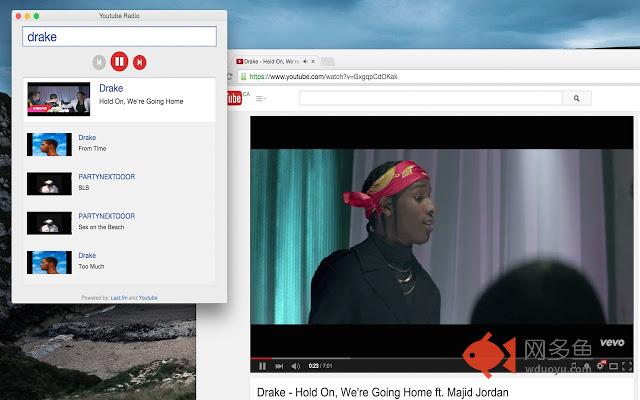The image size is (640, 400).
Task: Go to previous track in Youtube Radio
Action: 99,62
